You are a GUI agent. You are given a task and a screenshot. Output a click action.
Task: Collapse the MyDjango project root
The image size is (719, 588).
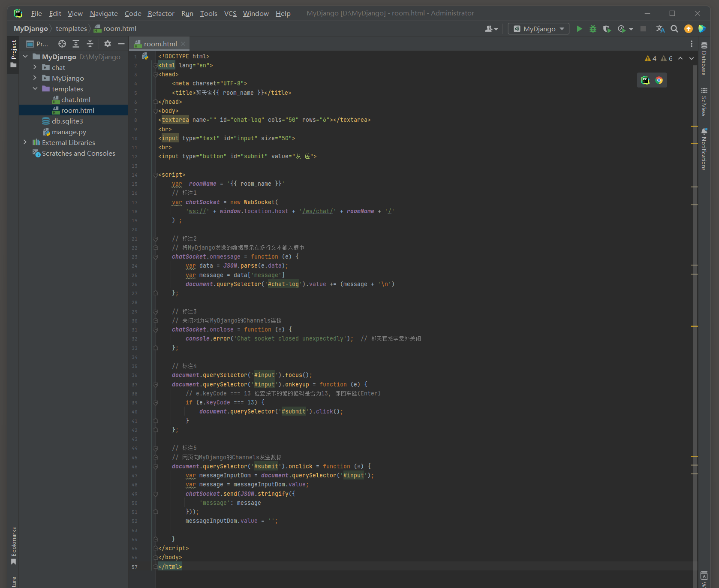pyautogui.click(x=25, y=57)
